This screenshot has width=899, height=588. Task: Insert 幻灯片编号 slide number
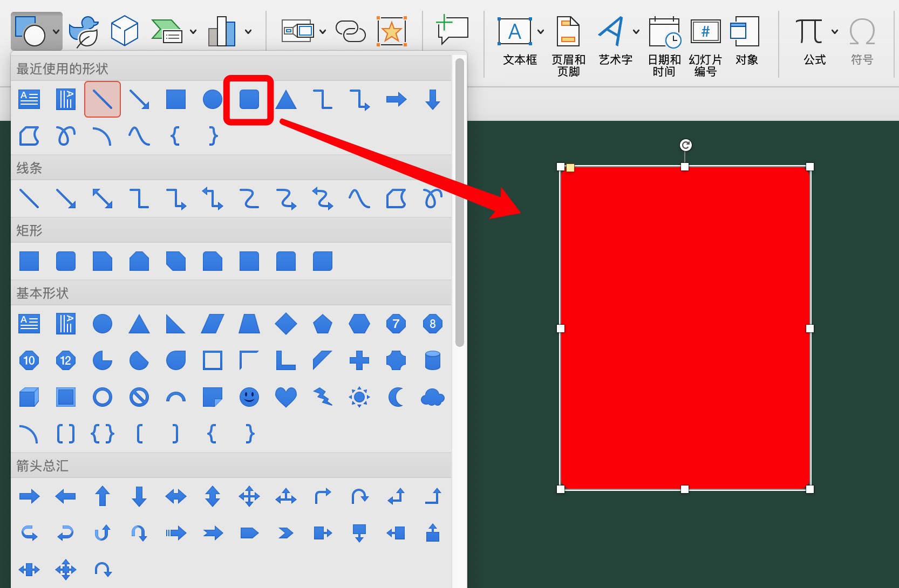click(x=705, y=46)
